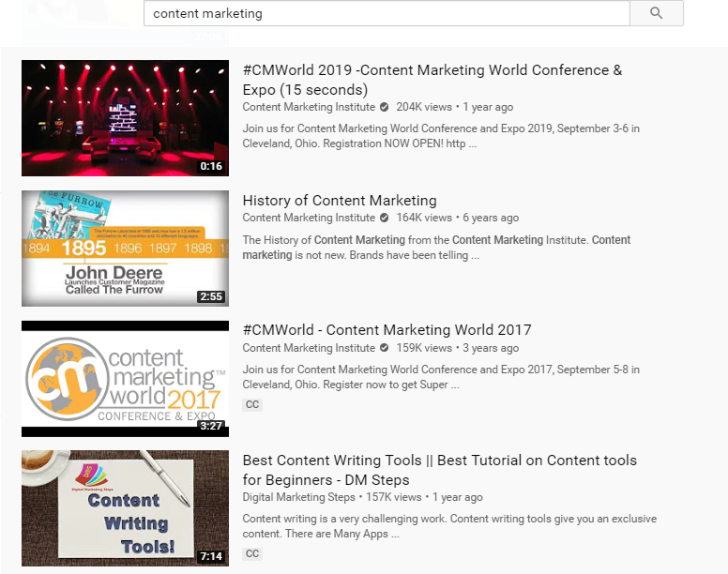Visit Content Marketing Institute channel under #CMWorld 2019
This screenshot has height=574, width=728.
coord(309,107)
